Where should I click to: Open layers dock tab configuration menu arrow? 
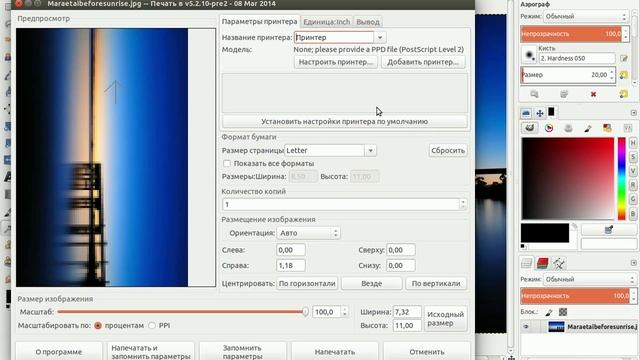click(633, 263)
